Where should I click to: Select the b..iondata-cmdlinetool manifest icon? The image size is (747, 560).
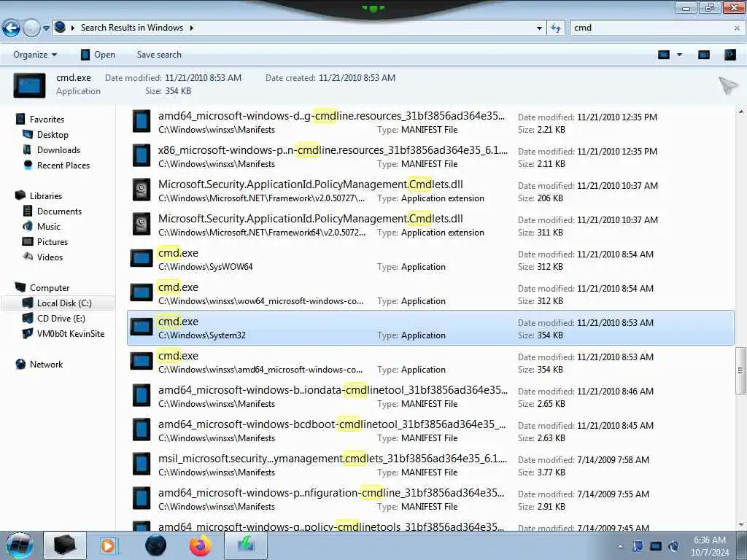(142, 396)
